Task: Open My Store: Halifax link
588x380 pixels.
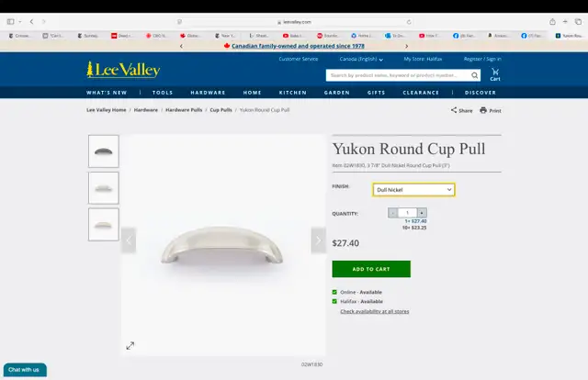Action: 423,59
